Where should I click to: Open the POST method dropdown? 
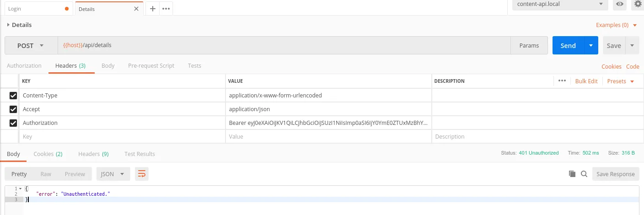click(x=31, y=46)
